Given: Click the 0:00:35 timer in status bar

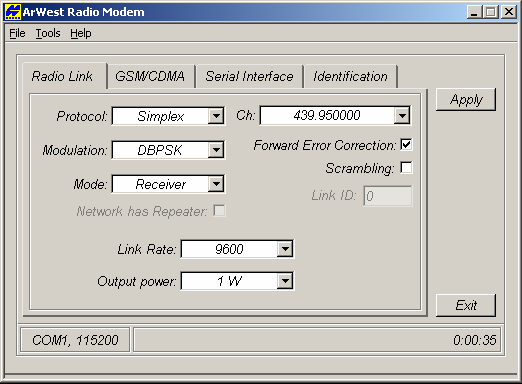Looking at the screenshot, I should (475, 340).
